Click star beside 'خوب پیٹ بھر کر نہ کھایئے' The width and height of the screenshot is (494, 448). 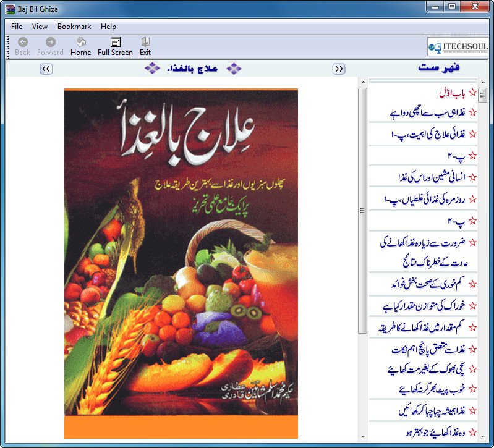[x=472, y=389]
